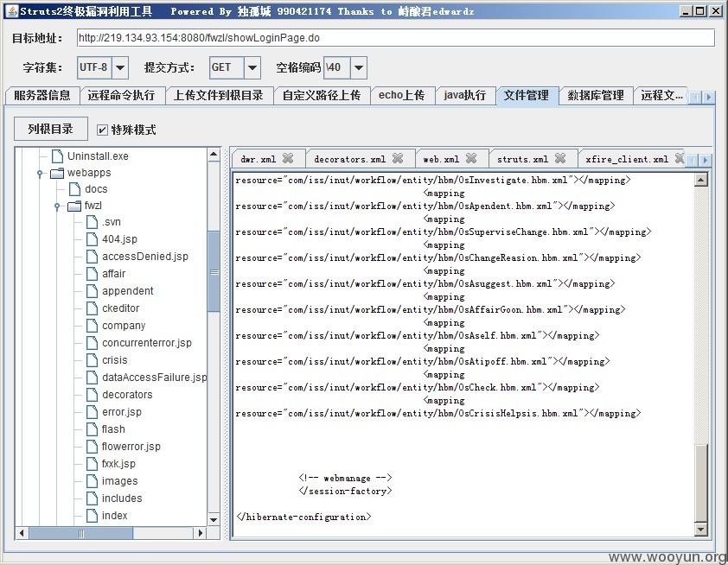Click the images item icon
The height and width of the screenshot is (565, 728).
[92, 481]
